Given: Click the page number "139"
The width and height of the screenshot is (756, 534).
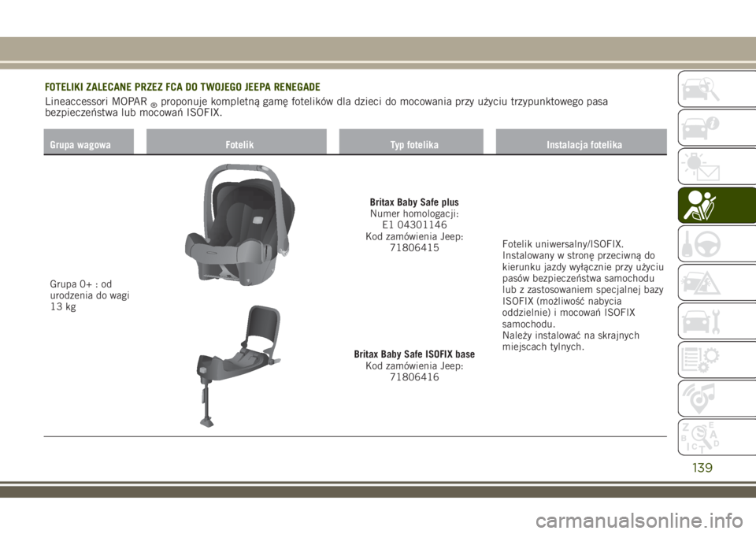Looking at the screenshot, I should click(702, 467).
